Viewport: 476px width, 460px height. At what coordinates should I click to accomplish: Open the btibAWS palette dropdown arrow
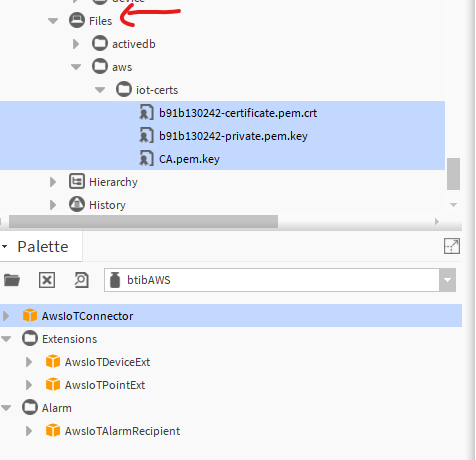click(x=447, y=280)
